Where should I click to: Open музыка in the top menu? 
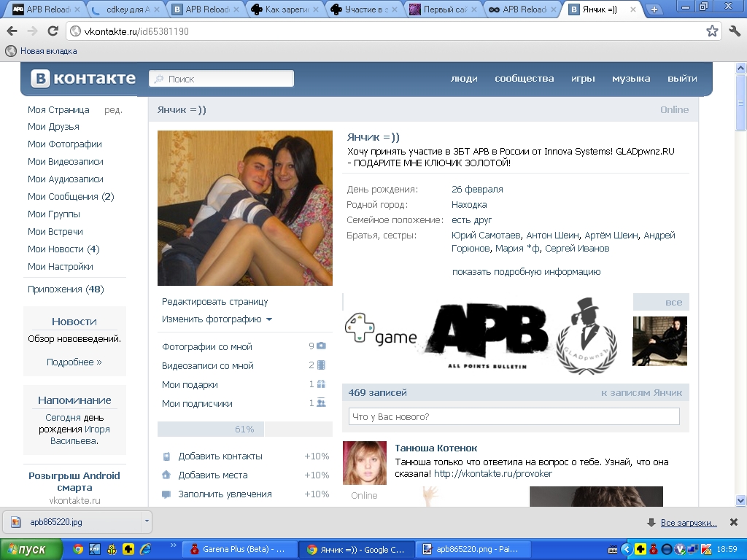[x=631, y=79]
